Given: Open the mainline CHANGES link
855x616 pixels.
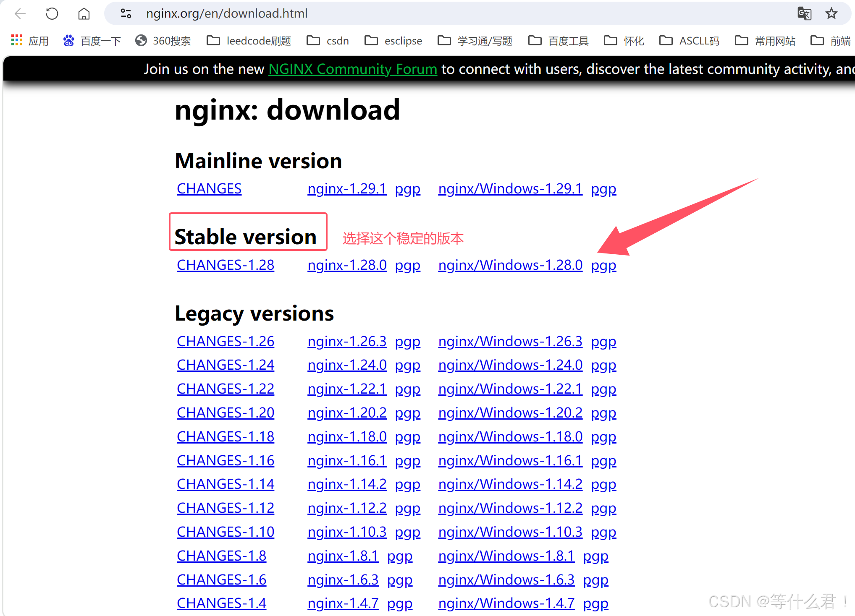Looking at the screenshot, I should [209, 189].
